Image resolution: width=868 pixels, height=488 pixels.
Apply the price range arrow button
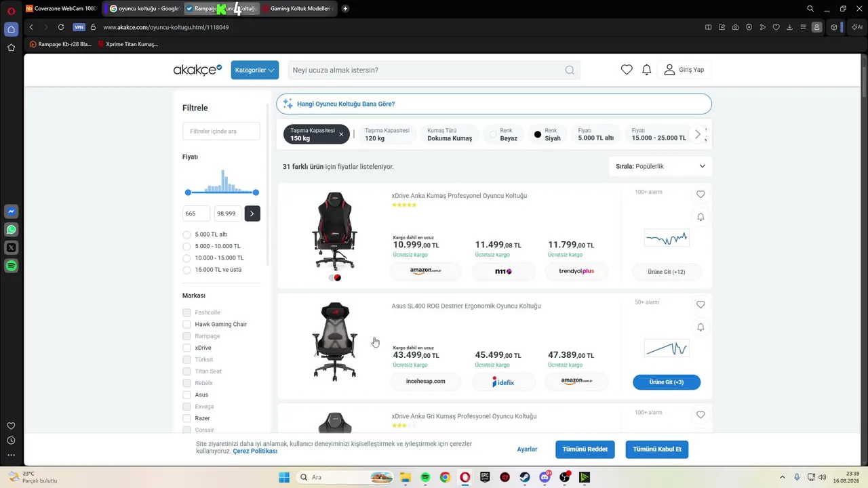pos(252,213)
